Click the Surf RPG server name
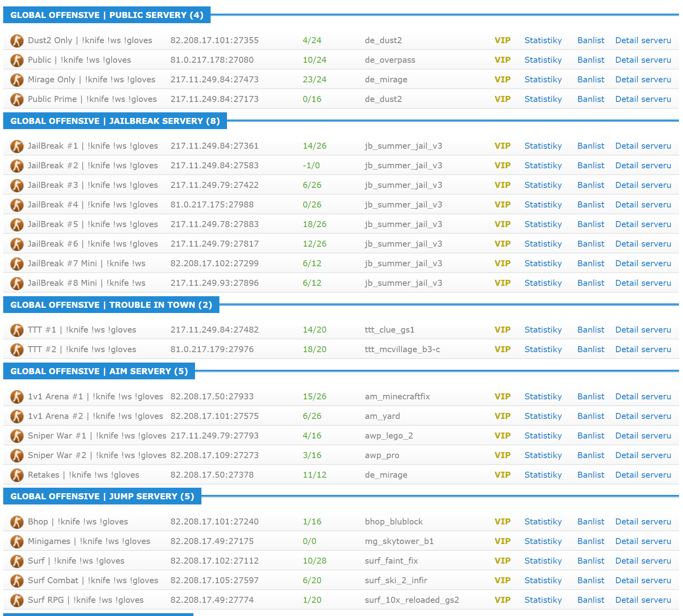The image size is (683, 616). pyautogui.click(x=86, y=600)
